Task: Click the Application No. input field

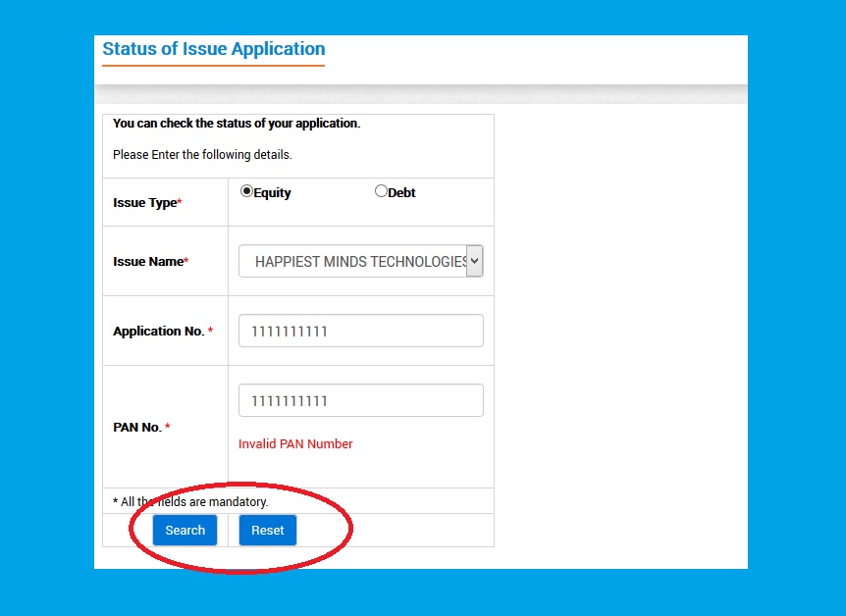Action: pos(360,331)
